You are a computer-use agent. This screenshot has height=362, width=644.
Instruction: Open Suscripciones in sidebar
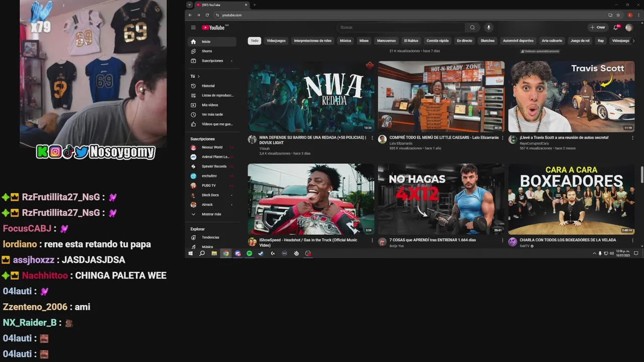point(212,61)
